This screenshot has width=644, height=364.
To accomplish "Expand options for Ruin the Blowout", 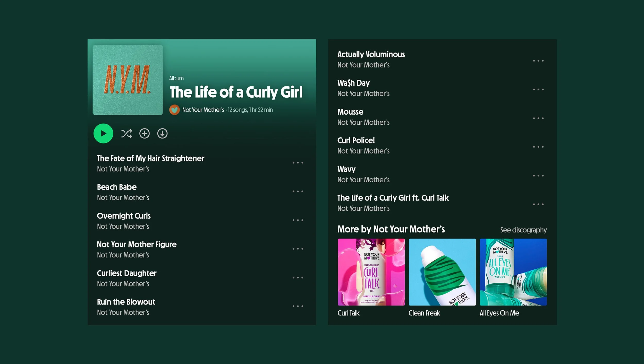I will point(298,306).
